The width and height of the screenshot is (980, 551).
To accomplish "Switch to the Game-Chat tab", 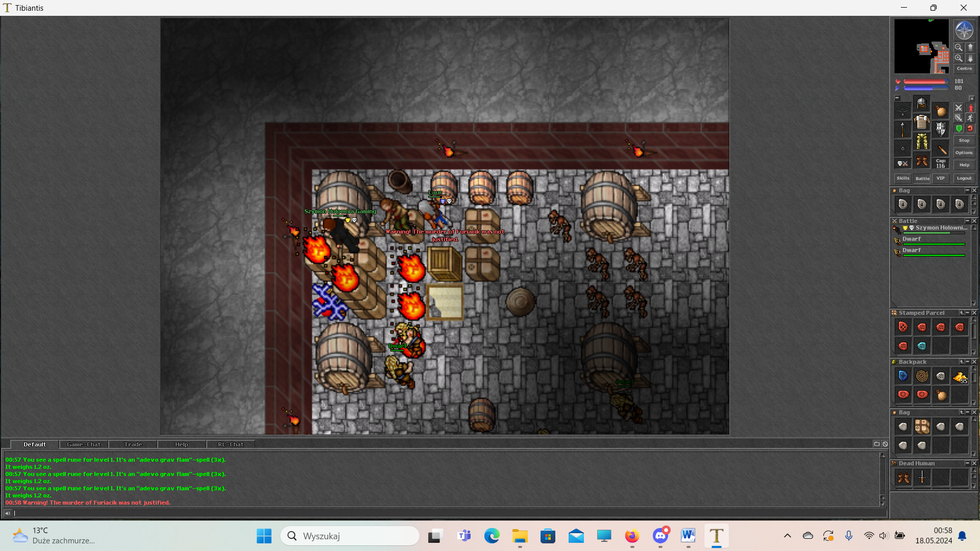I will click(x=84, y=444).
